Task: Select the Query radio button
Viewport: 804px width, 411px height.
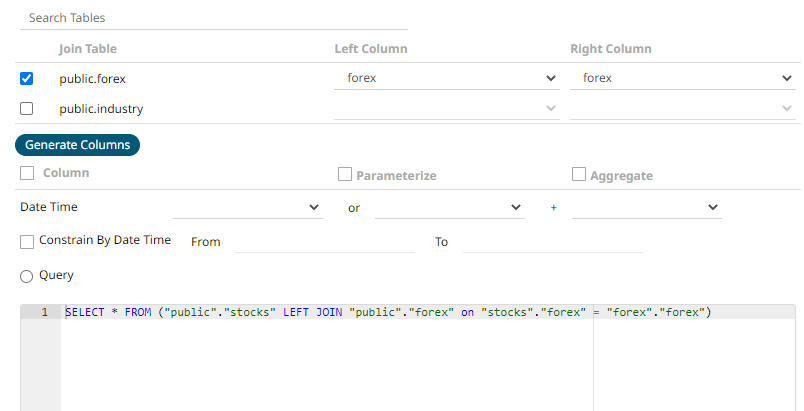Action: 27,275
